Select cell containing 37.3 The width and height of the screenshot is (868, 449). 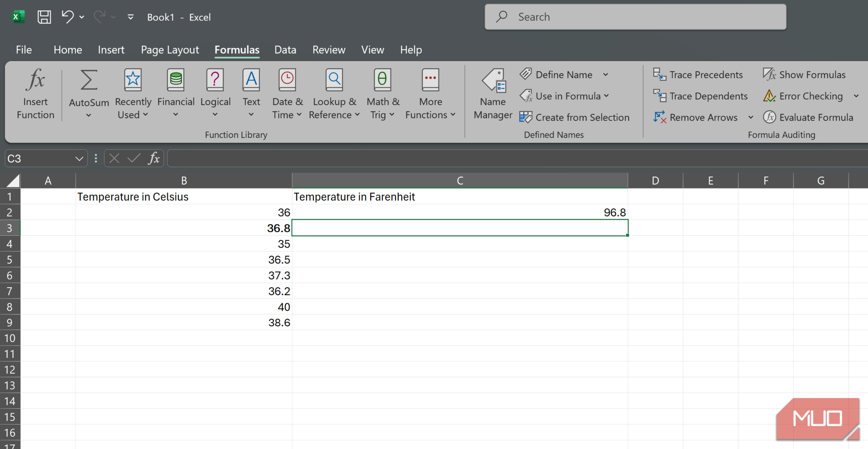coord(184,275)
